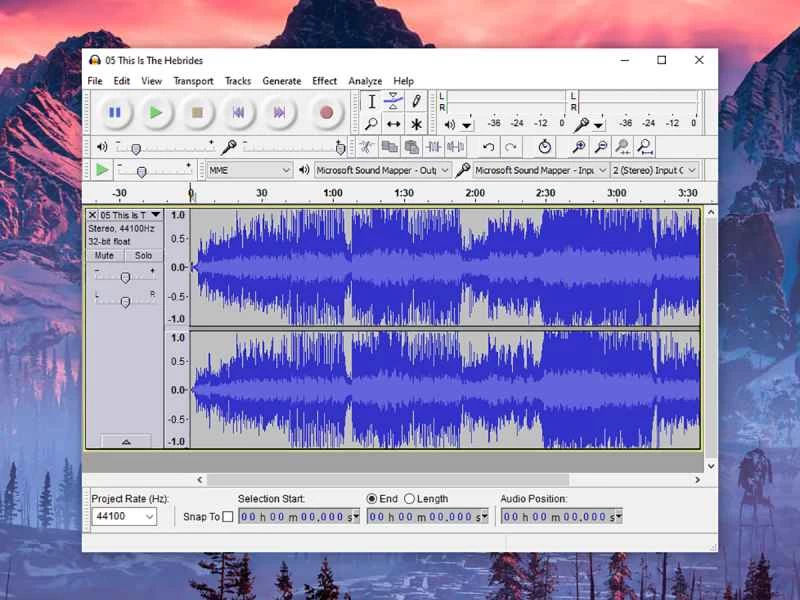The width and height of the screenshot is (800, 600).
Task: Open the Generate menu
Action: click(x=281, y=81)
